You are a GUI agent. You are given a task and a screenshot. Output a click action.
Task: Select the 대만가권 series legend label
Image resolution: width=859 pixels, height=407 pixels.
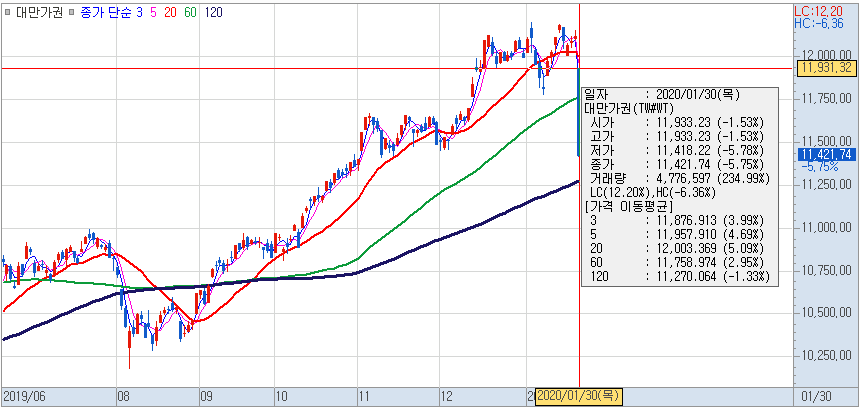click(40, 12)
